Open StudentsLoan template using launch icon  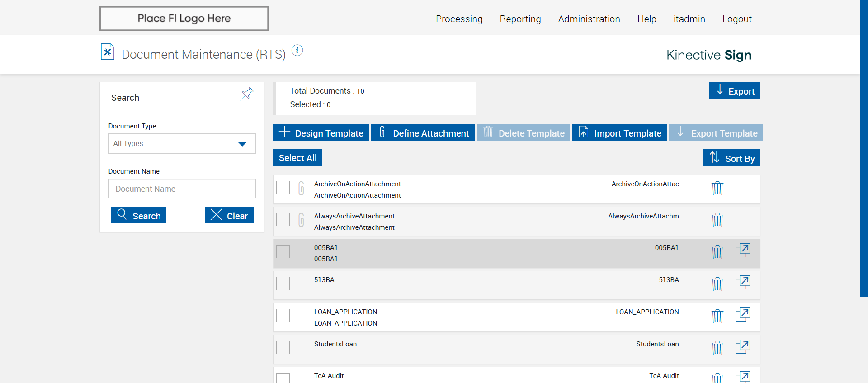click(x=742, y=347)
